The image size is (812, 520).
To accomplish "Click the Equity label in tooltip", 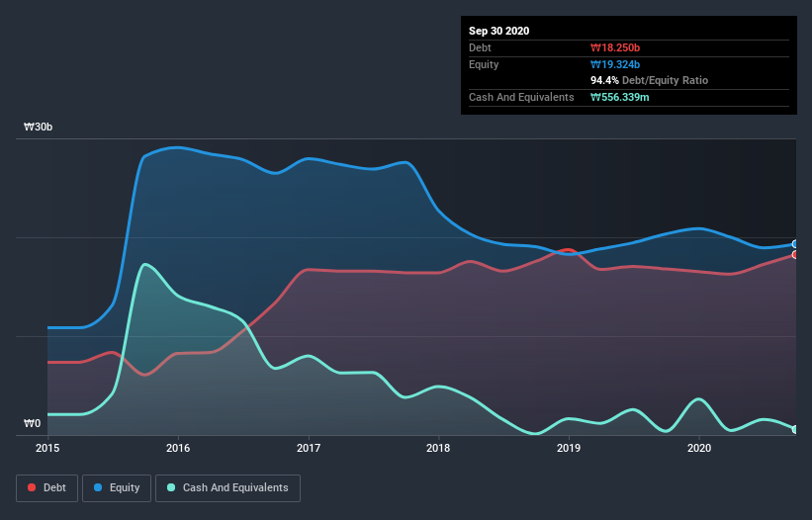I will point(484,65).
